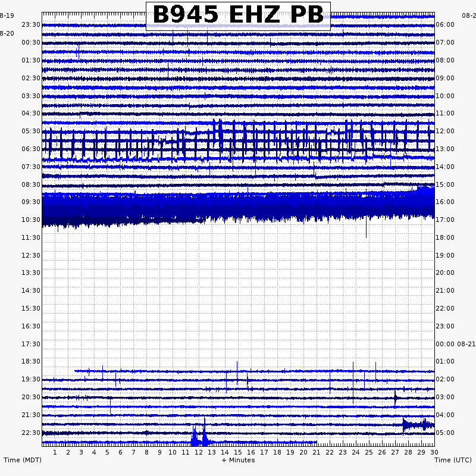Select the 02:00 UTC row label
This screenshot has height=476, width=476.
pos(445,379)
